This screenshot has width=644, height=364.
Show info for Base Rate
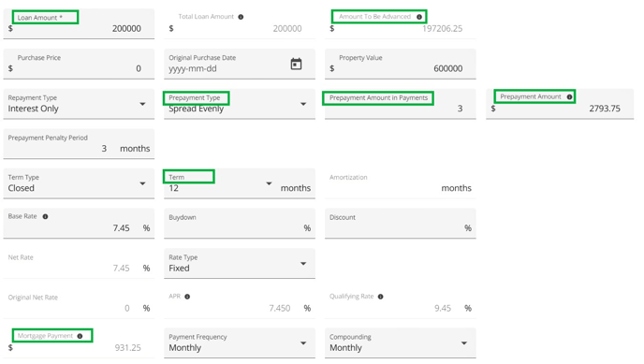pos(45,217)
